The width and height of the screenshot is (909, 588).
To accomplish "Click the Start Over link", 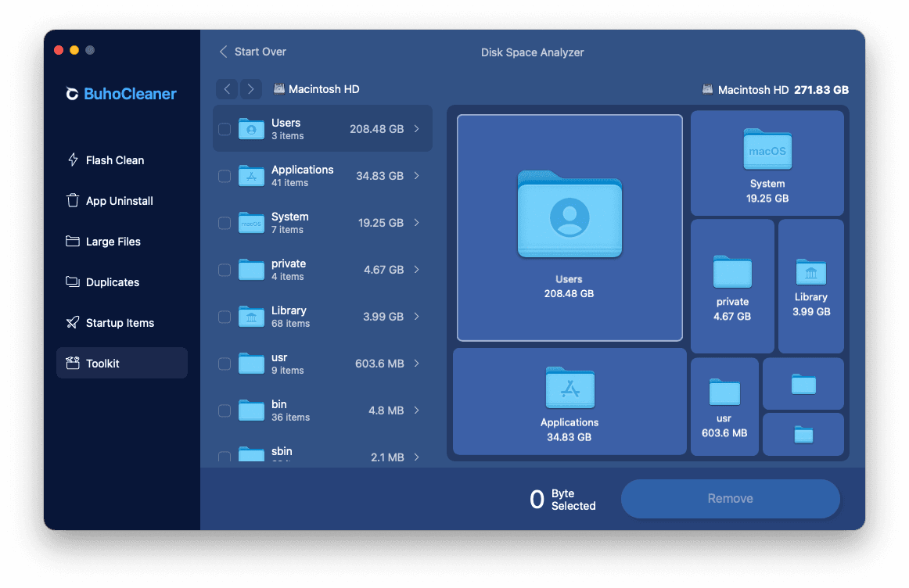I will click(x=253, y=52).
